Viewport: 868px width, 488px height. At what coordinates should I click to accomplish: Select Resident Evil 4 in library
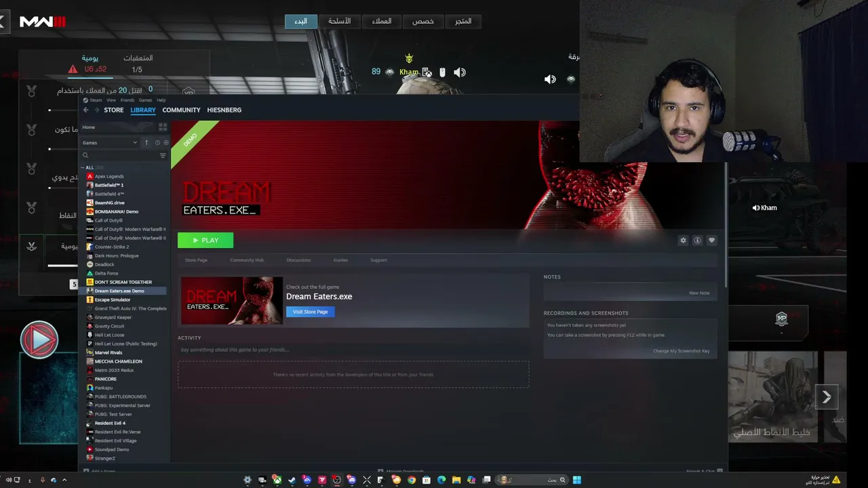110,423
